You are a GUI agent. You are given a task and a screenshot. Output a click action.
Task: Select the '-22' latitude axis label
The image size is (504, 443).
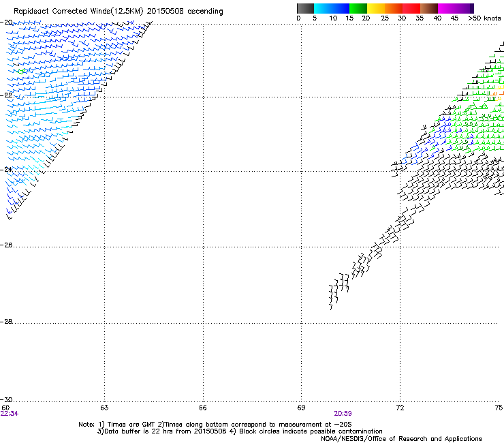[6, 95]
